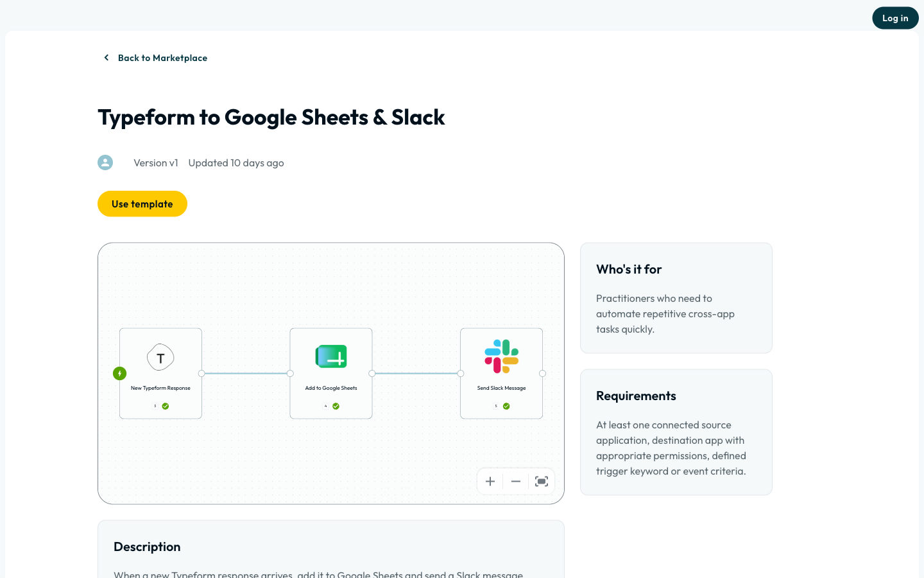Click the Log in button
The width and height of the screenshot is (924, 578).
895,18
